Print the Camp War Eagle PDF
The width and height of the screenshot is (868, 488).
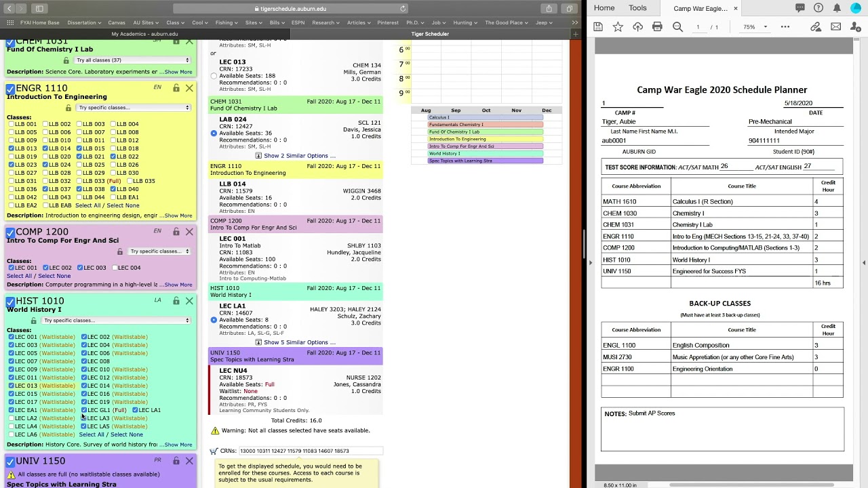657,27
